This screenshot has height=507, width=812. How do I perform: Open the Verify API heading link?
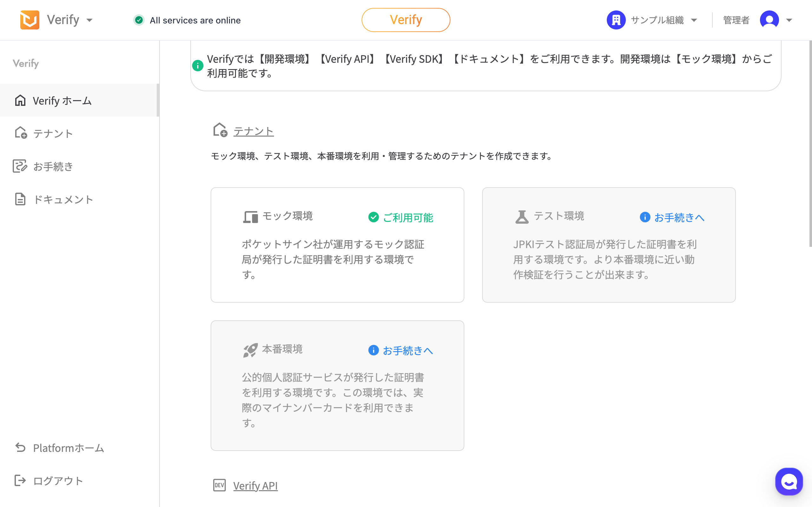coord(255,485)
